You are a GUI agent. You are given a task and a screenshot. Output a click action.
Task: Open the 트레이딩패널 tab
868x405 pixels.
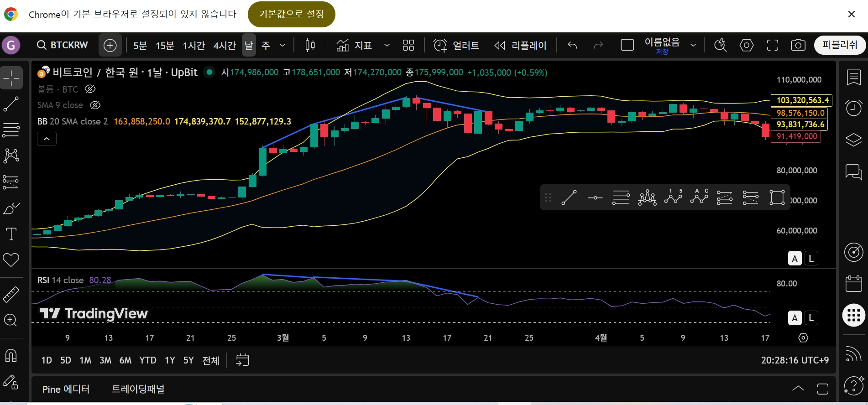[138, 389]
